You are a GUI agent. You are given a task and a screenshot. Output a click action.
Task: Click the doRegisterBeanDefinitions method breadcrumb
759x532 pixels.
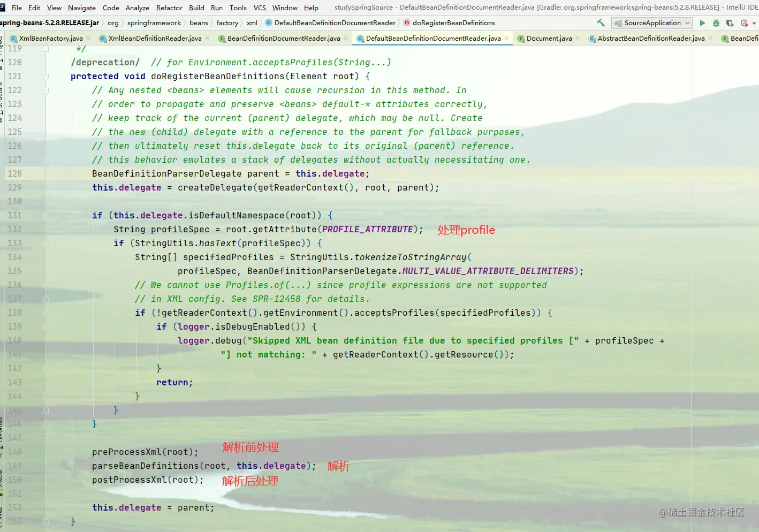click(x=449, y=23)
